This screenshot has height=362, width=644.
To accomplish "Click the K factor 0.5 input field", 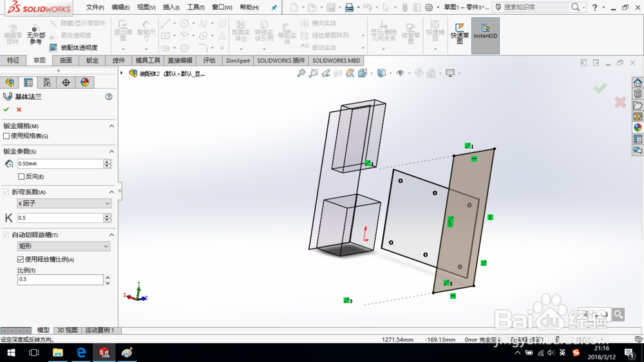I will [60, 218].
